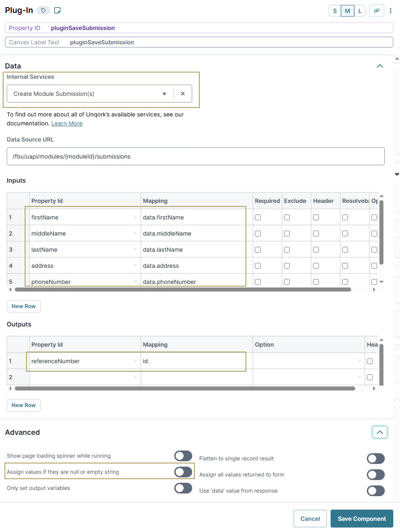The height and width of the screenshot is (532, 400).
Task: Open the Learn More documentation link
Action: [66, 123]
